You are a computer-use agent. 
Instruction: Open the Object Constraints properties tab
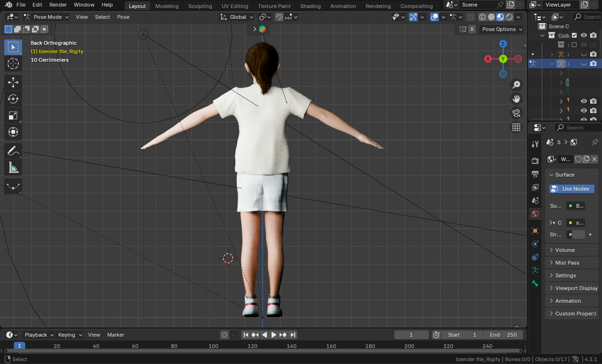535,257
